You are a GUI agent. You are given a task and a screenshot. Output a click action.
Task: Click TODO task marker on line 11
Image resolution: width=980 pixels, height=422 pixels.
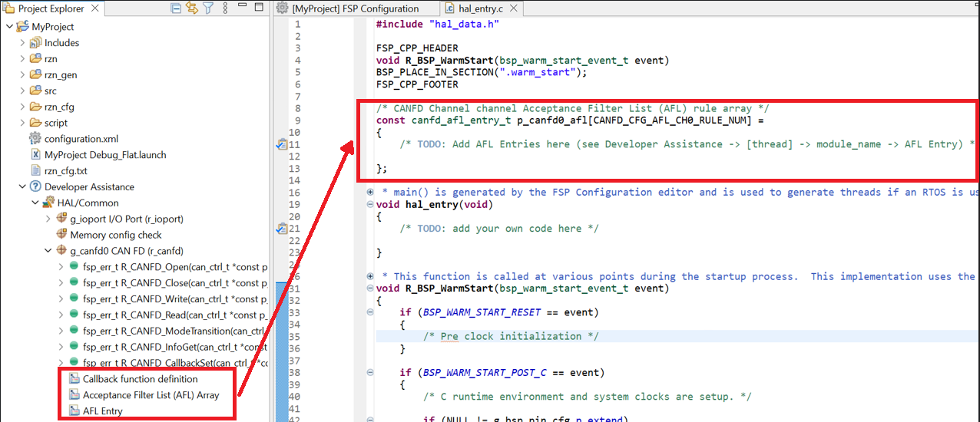coord(282,144)
